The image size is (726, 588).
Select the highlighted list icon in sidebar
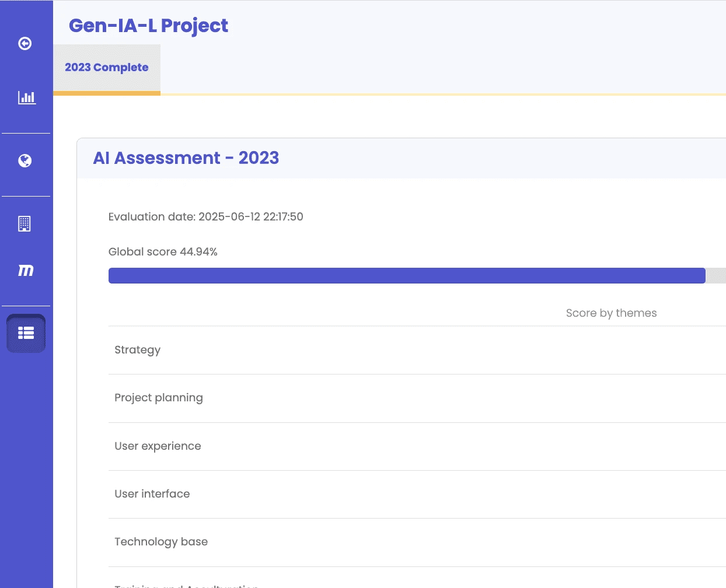[26, 333]
